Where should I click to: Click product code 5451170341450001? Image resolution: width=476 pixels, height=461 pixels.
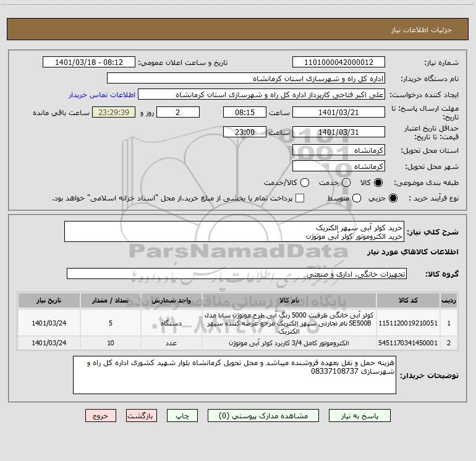point(408,343)
